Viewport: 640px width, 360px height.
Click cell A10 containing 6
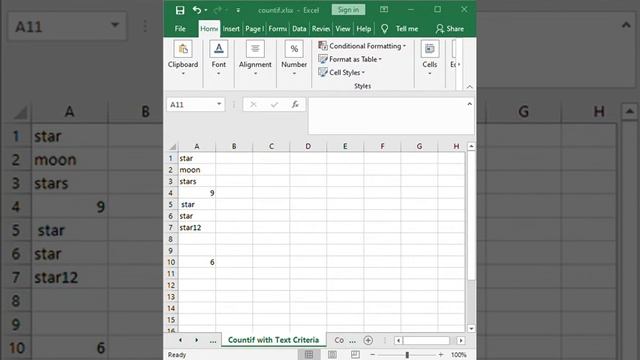(x=197, y=262)
